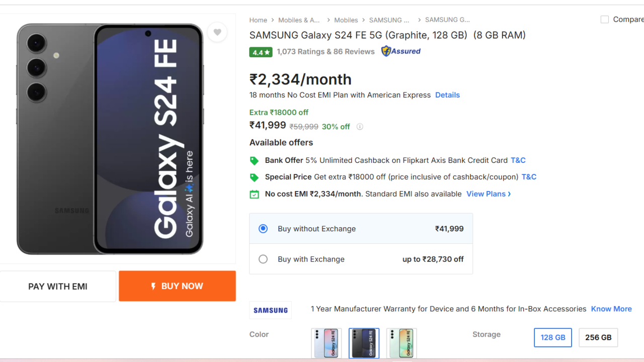Click the PAY WITH EMI button
Viewport: 644px width, 362px height.
(x=58, y=287)
